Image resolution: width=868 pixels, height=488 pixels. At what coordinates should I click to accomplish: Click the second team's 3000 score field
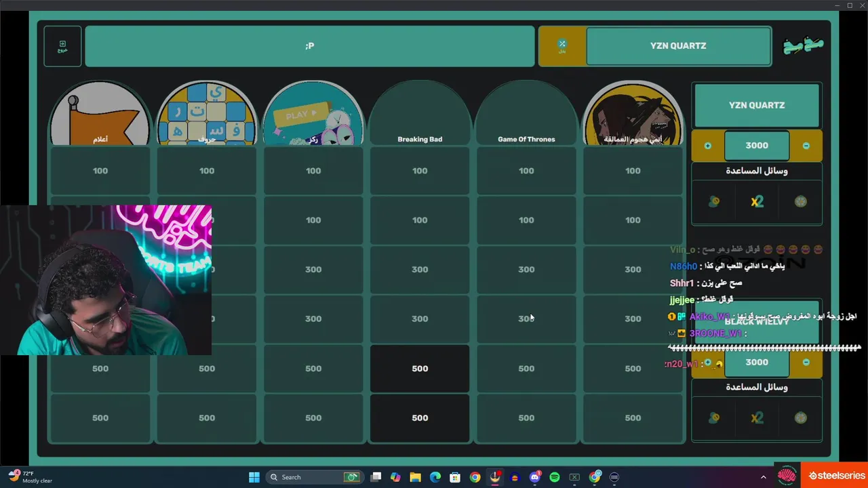[757, 363]
